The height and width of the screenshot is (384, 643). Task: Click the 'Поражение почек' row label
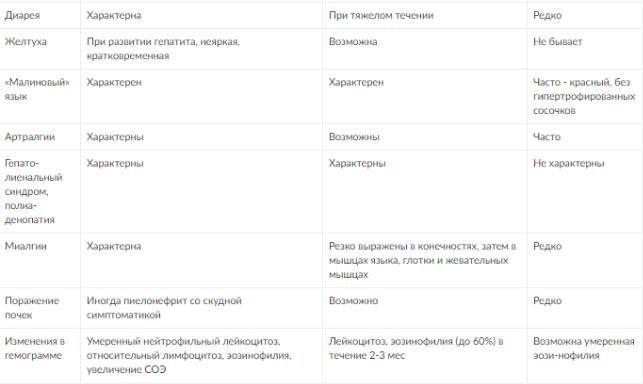point(32,308)
